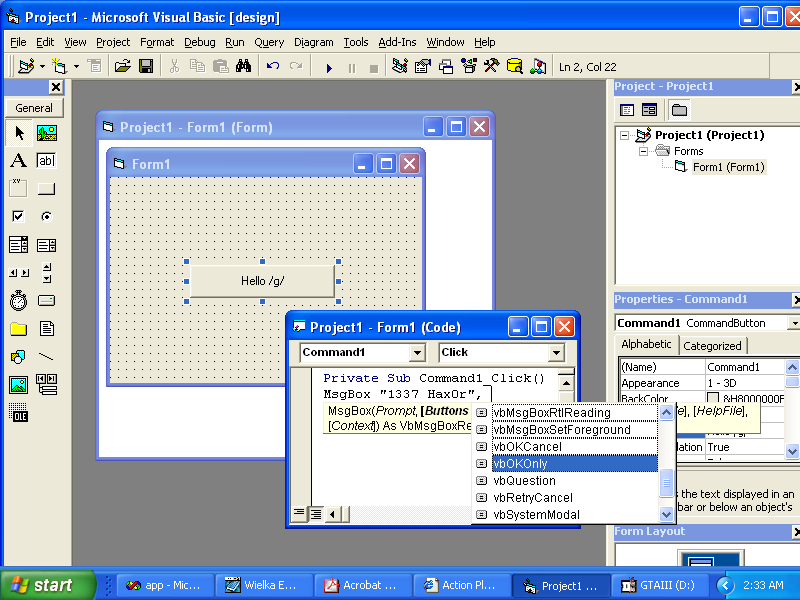Click the Save Project disk icon
This screenshot has width=800, height=600.
[146, 66]
